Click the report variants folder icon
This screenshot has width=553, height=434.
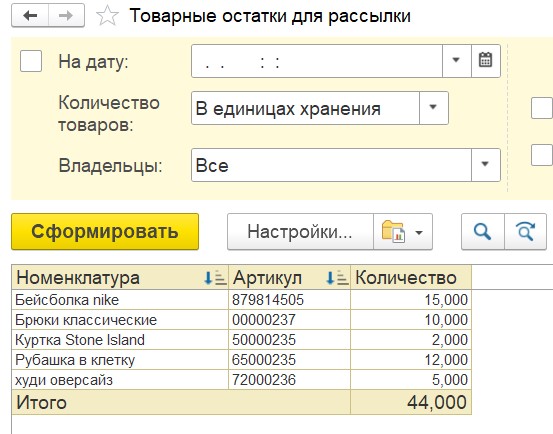click(393, 232)
